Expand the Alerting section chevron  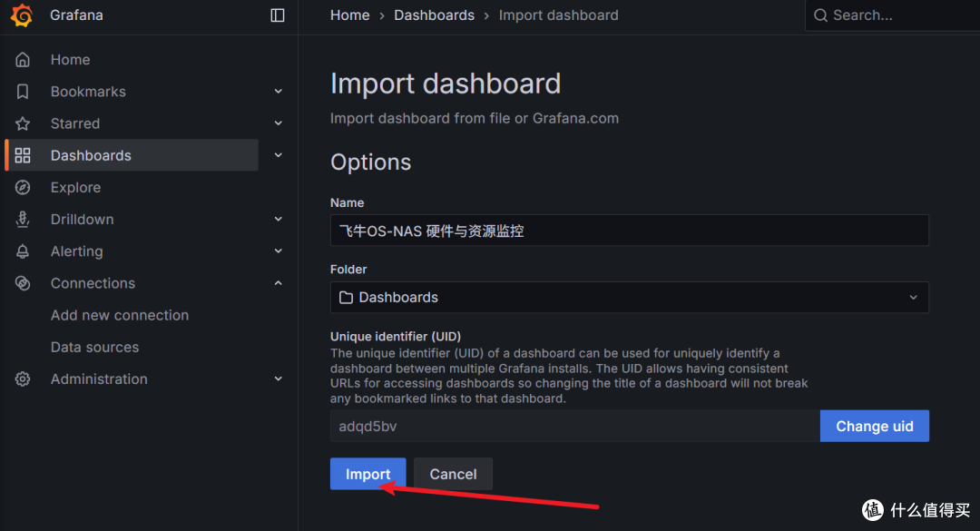pos(279,251)
